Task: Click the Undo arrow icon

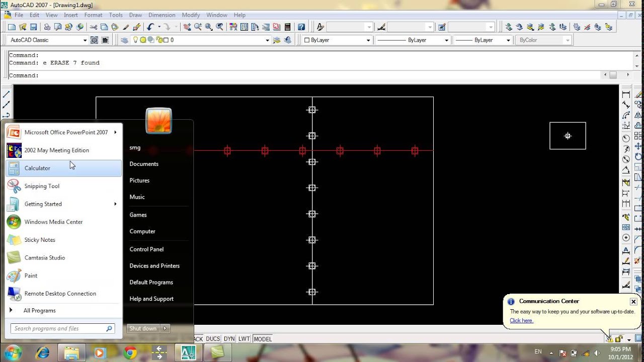Action: click(150, 27)
